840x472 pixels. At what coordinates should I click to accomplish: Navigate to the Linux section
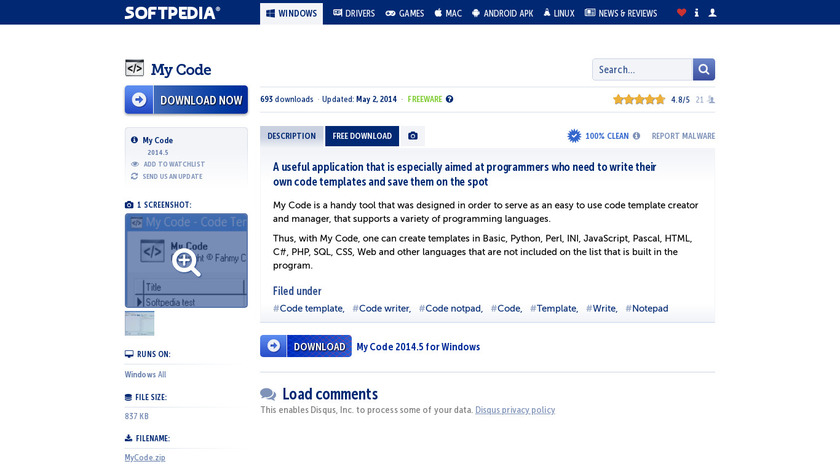559,13
